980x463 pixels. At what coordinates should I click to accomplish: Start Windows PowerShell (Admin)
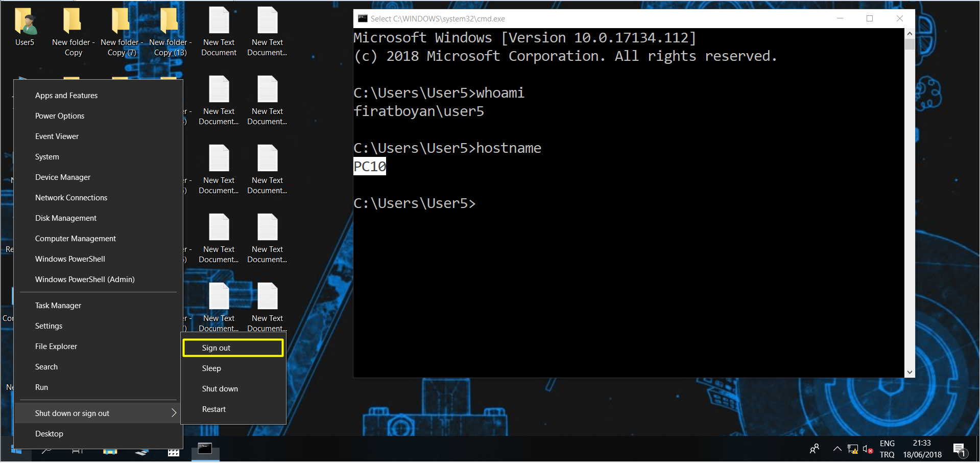pos(98,280)
